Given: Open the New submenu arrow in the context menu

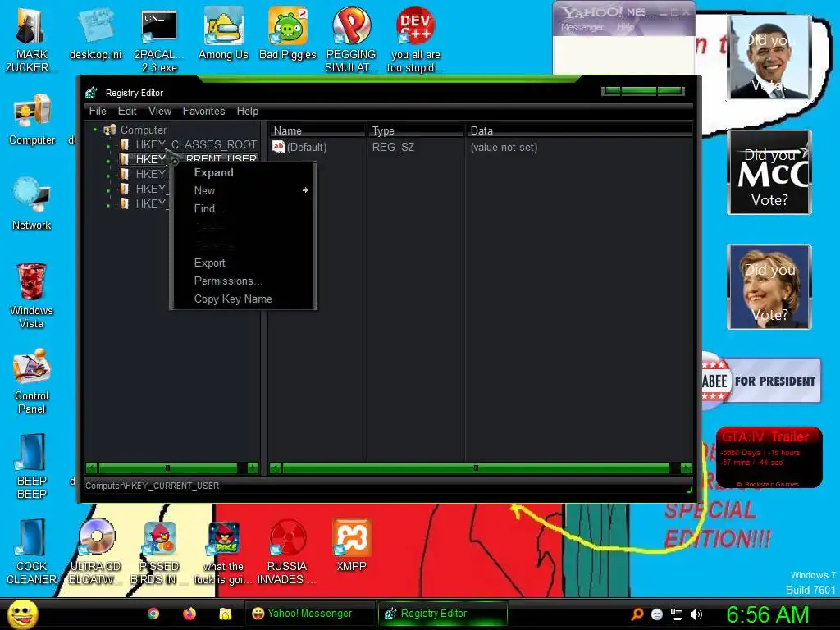Looking at the screenshot, I should (305, 190).
